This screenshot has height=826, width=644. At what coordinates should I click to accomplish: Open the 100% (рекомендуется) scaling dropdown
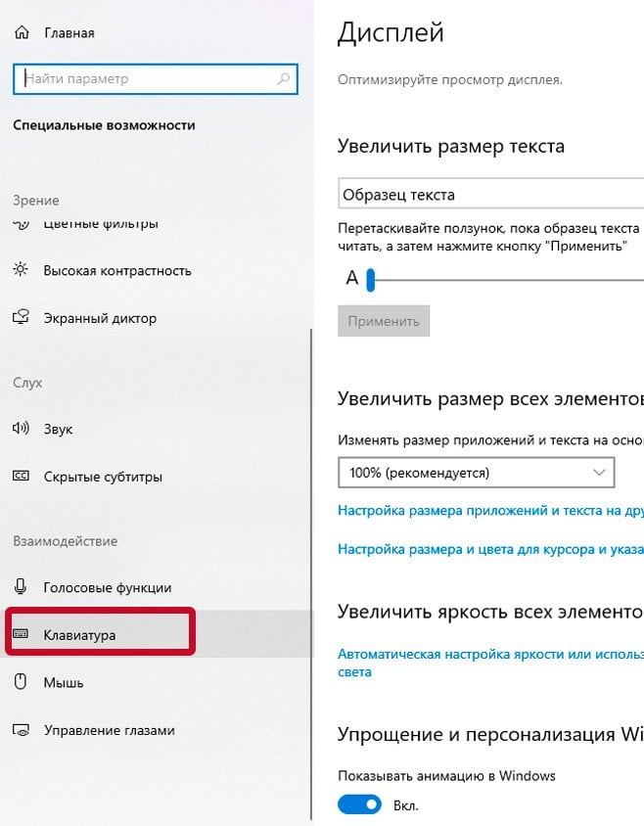click(x=476, y=473)
